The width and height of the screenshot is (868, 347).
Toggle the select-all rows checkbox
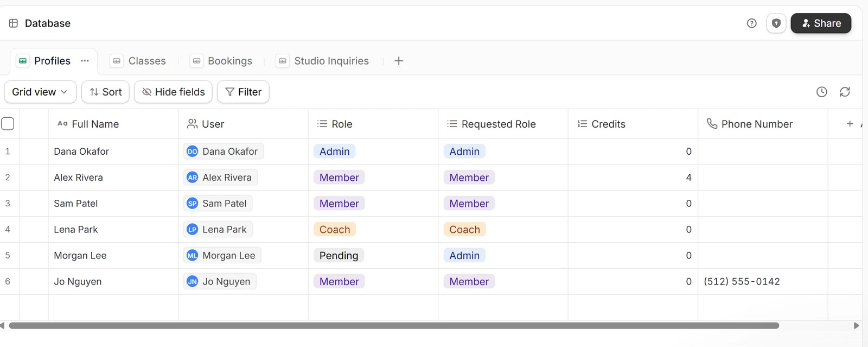pyautogui.click(x=8, y=124)
